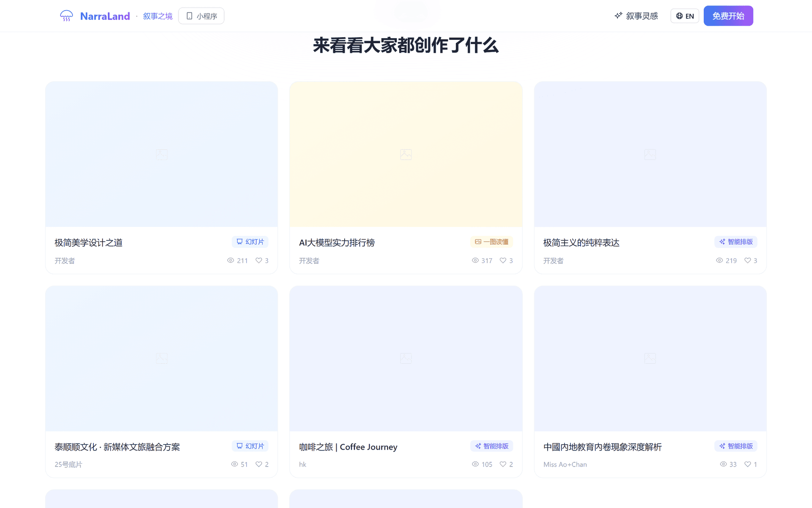Open the 小程序 mini program button
Image resolution: width=812 pixels, height=508 pixels.
(x=201, y=16)
